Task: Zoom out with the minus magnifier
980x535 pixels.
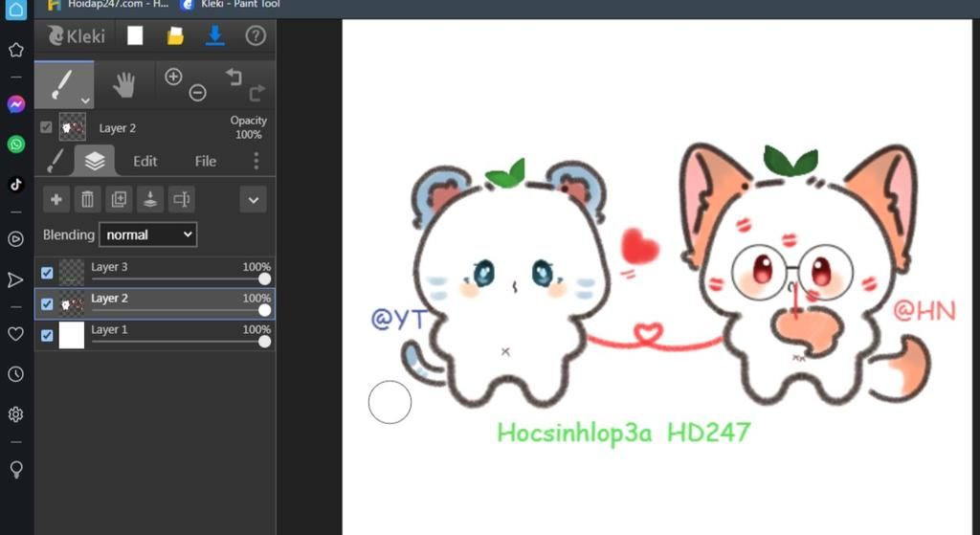Action: (x=197, y=93)
